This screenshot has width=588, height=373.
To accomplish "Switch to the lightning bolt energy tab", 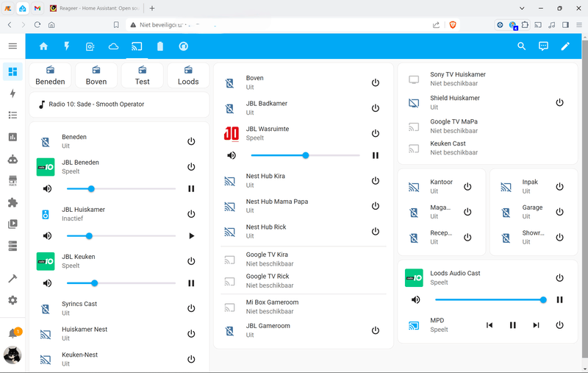I will click(67, 46).
